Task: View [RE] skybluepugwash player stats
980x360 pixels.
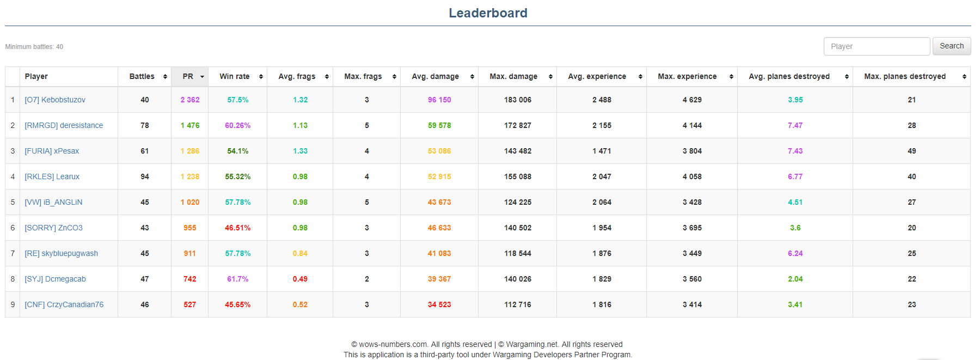Action: 62,253
